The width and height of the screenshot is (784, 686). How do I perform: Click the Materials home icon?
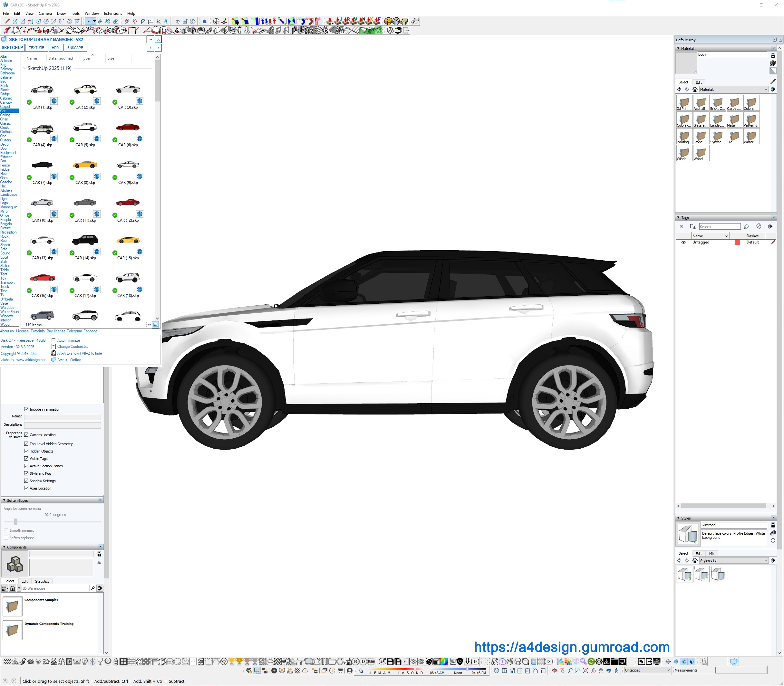pos(695,89)
